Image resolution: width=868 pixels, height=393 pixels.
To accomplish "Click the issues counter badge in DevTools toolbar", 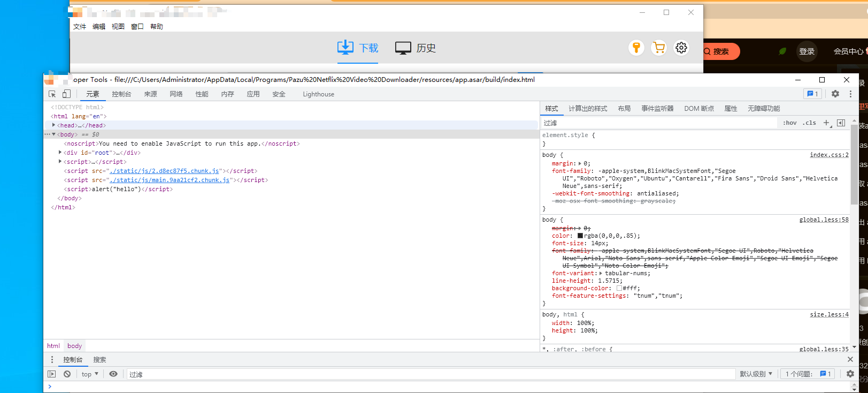I will (x=813, y=94).
